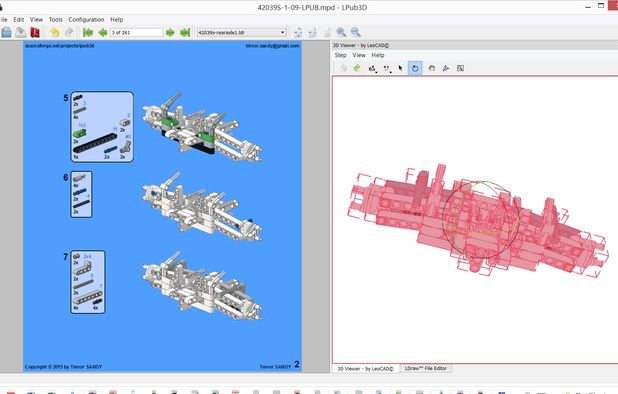This screenshot has width=618, height=394.
Task: Click the trevor.sandy@gmail.com email header
Action: pyautogui.click(x=272, y=46)
